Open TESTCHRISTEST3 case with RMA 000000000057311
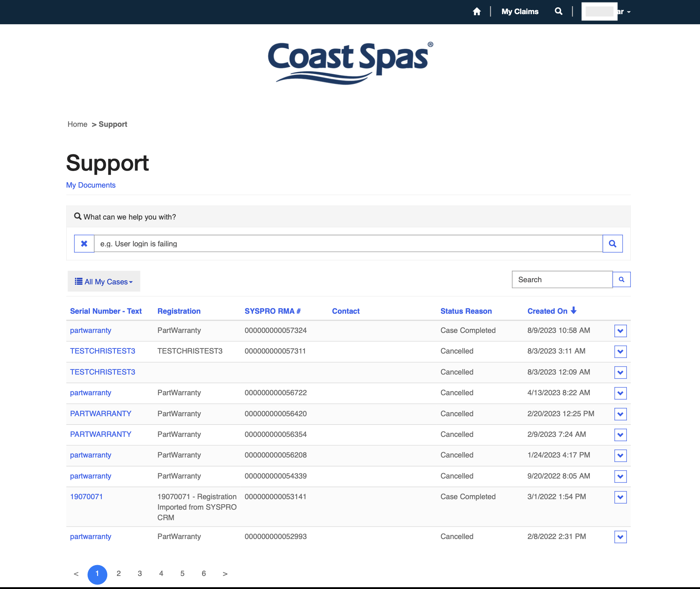This screenshot has height=589, width=700. click(x=103, y=351)
